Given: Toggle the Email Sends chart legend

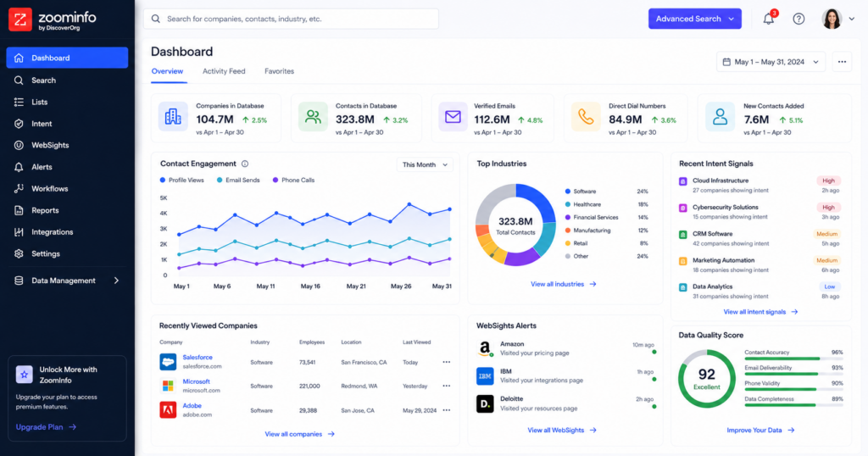Looking at the screenshot, I should pos(238,180).
